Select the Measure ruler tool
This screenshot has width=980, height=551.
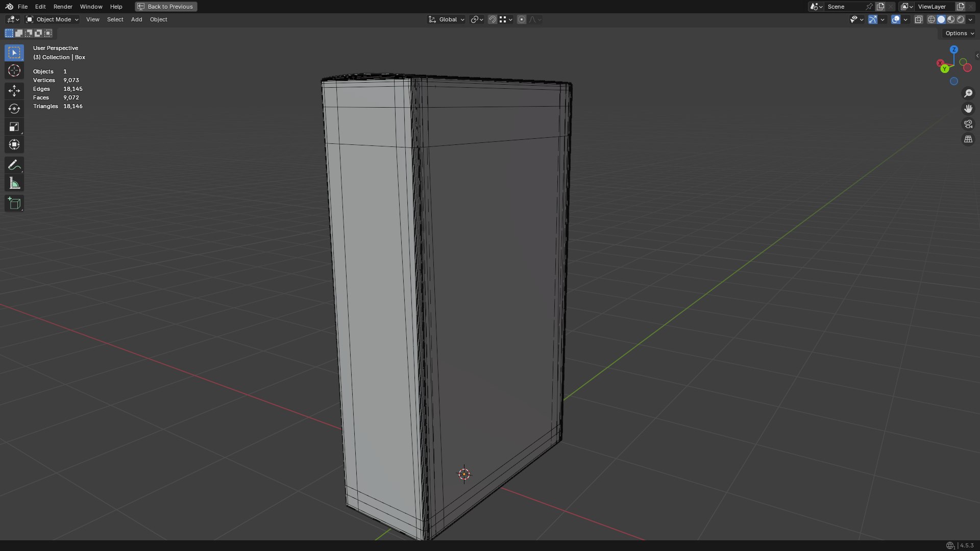point(14,183)
